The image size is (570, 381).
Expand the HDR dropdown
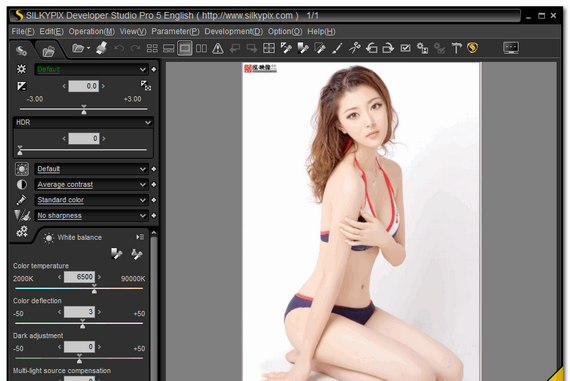coord(83,122)
